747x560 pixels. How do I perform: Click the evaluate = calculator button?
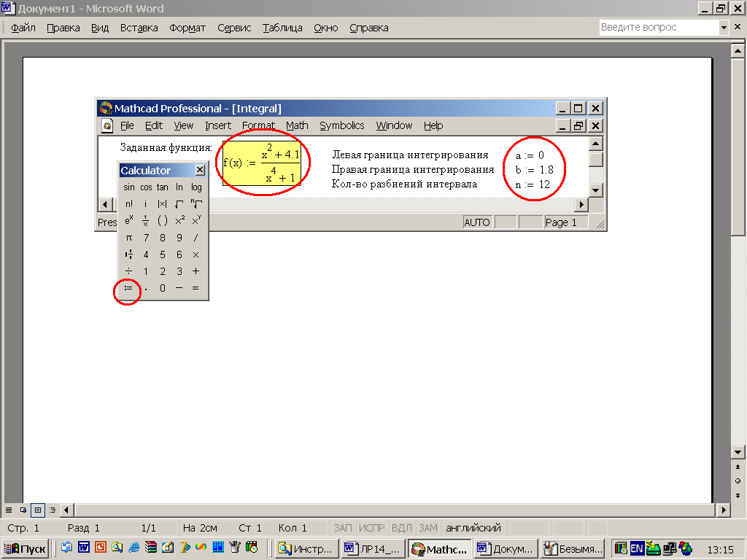[x=196, y=288]
